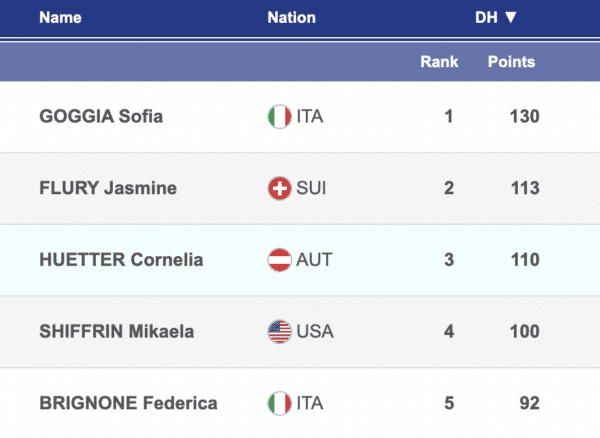
Task: Click the Switzerland flag beside FLURY Jasmine
Action: click(x=279, y=188)
